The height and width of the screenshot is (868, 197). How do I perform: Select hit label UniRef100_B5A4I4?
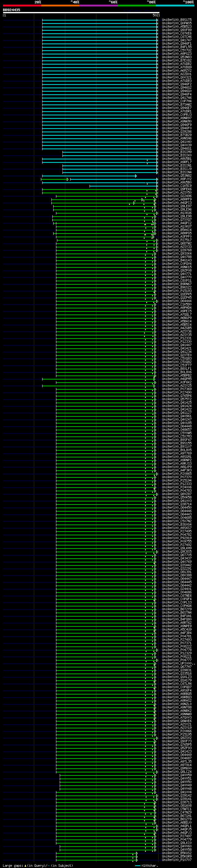[177, 230]
